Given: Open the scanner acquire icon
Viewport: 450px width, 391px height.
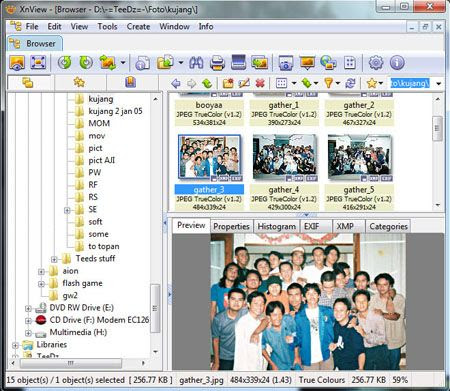Looking at the screenshot, I should tap(238, 62).
